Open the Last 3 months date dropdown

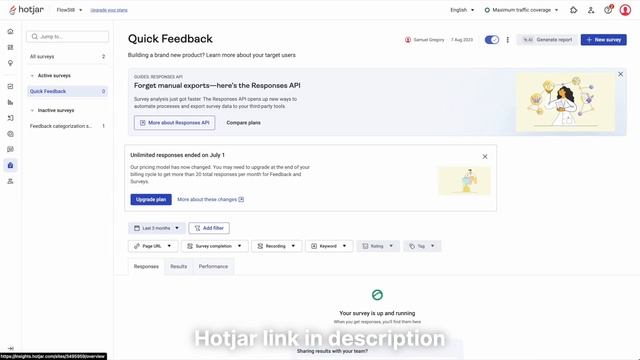(x=157, y=228)
